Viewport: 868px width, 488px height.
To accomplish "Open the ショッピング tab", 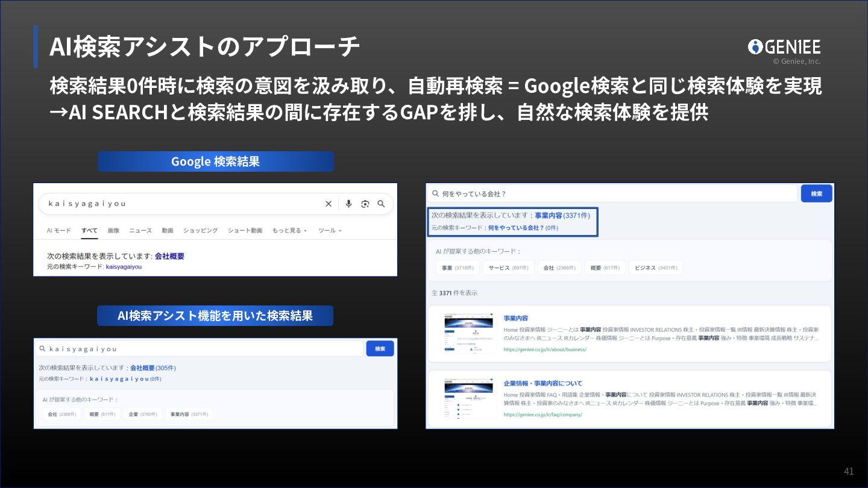I will click(x=201, y=231).
